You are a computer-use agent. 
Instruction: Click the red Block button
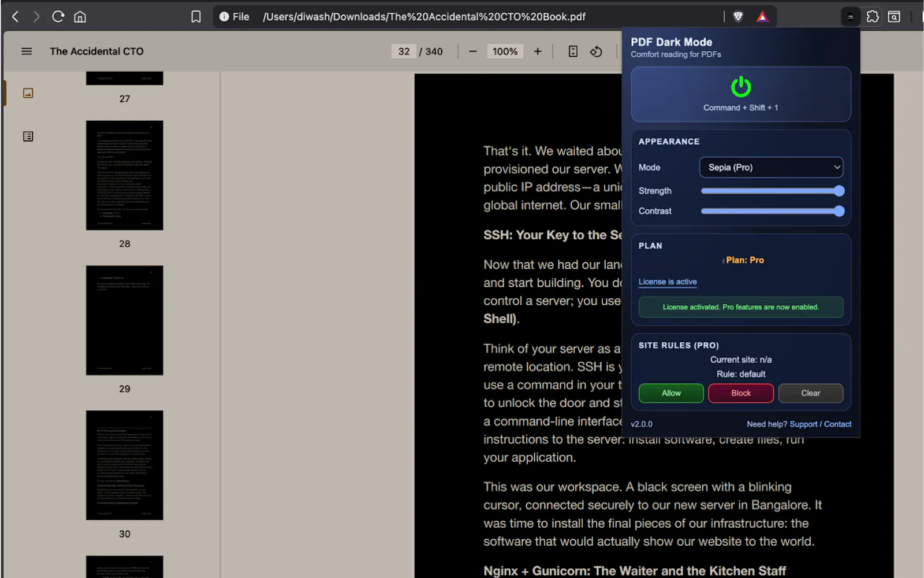point(741,393)
